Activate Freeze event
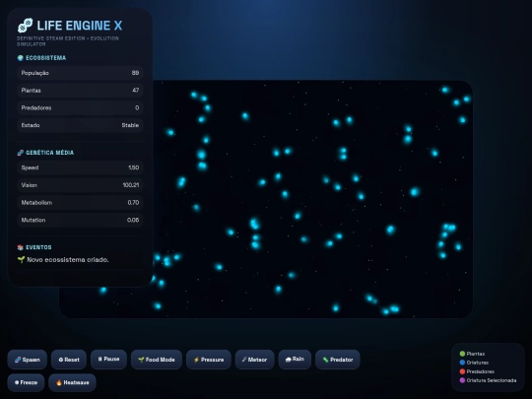Viewport: 532px width, 399px height. [26, 382]
